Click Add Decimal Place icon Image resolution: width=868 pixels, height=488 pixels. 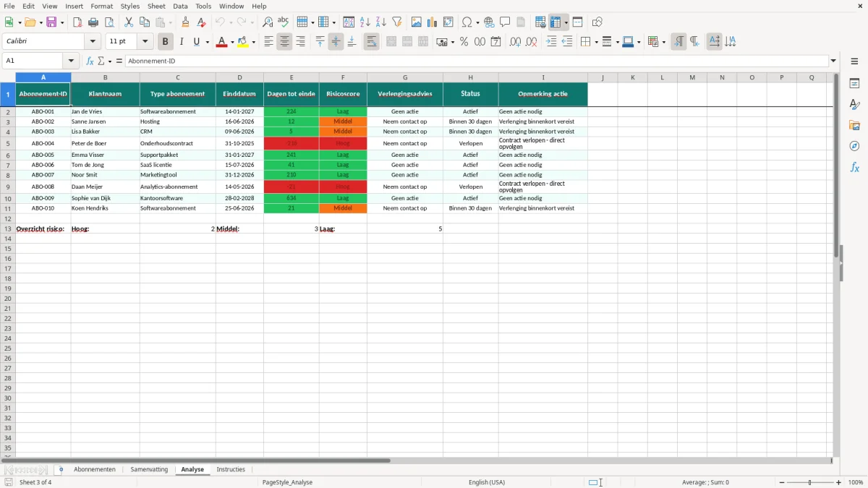516,42
